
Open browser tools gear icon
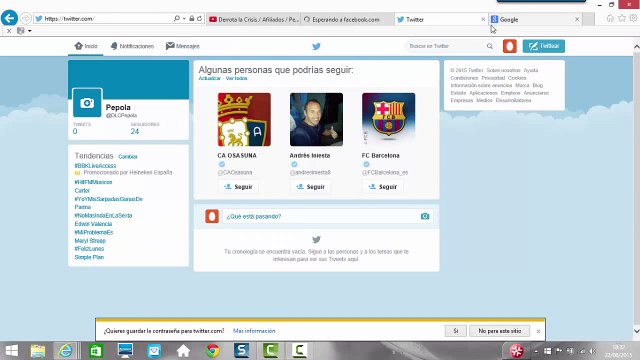[633, 18]
